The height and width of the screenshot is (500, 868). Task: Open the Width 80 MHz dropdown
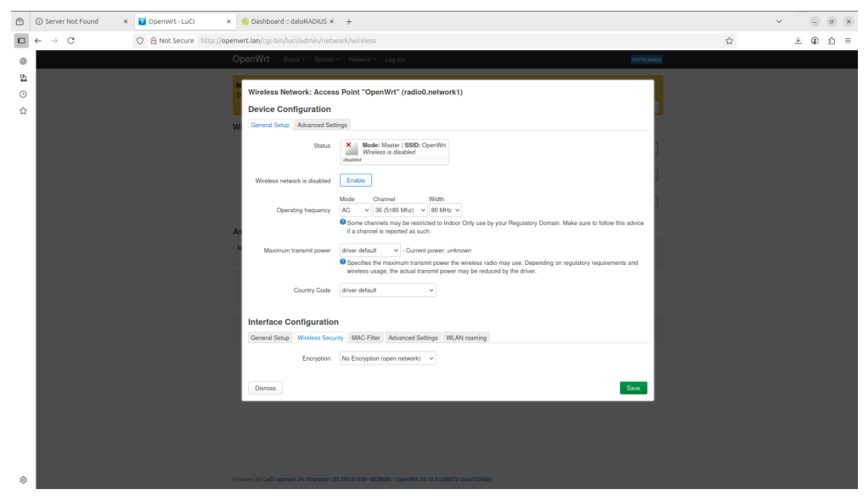445,210
